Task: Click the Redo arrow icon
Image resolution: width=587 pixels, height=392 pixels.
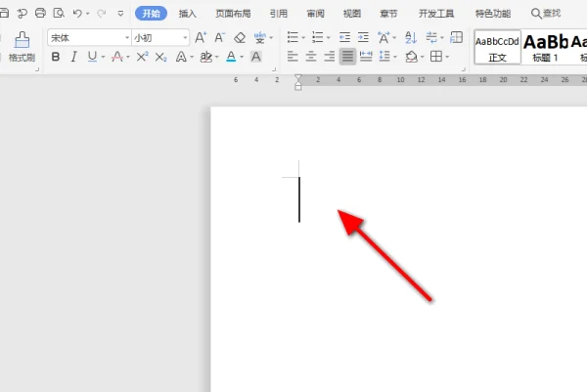Action: [x=101, y=14]
